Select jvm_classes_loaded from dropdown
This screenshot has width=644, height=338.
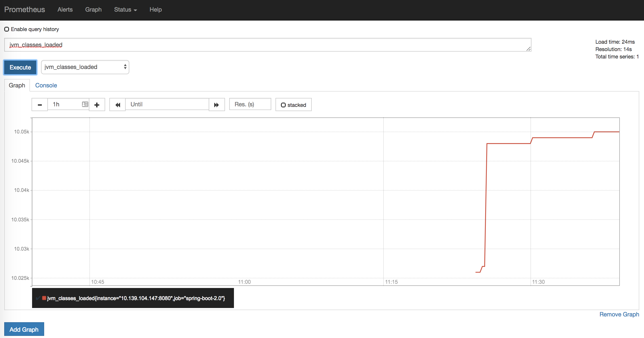click(x=85, y=67)
